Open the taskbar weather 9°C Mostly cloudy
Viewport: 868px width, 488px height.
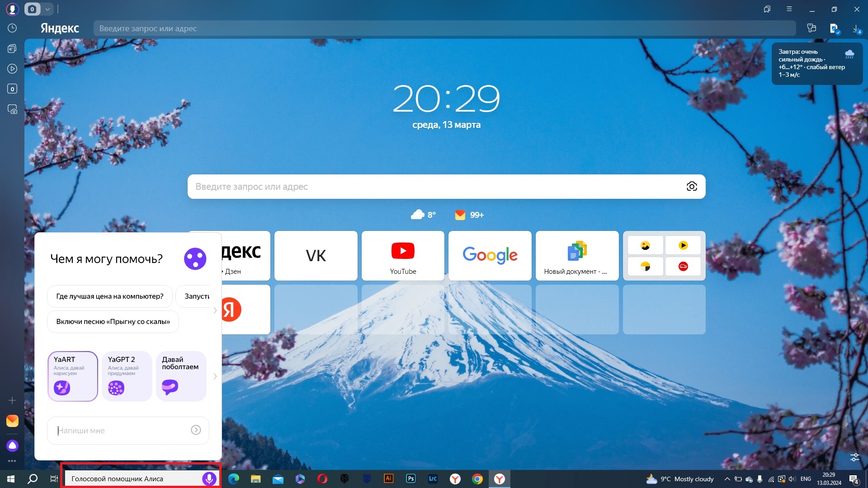[x=680, y=479]
